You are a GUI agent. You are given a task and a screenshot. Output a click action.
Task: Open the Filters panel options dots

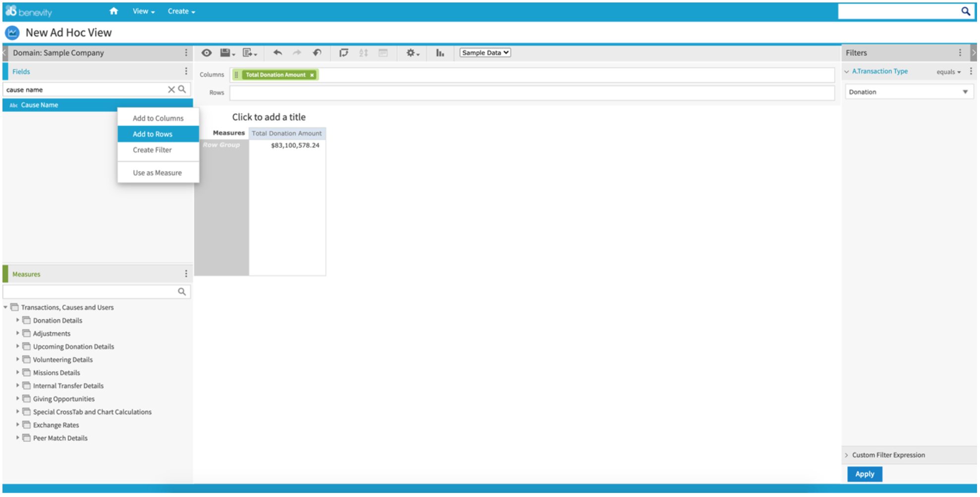pyautogui.click(x=960, y=52)
